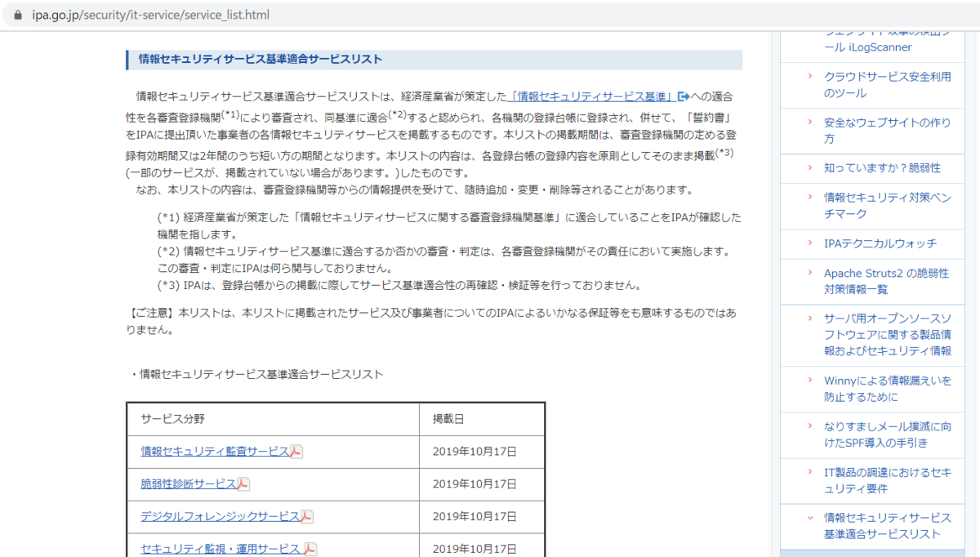Click date 2019年10月17日 in 脆弱性診断サービス row
Viewport: 980px width, 557px height.
pos(475,483)
